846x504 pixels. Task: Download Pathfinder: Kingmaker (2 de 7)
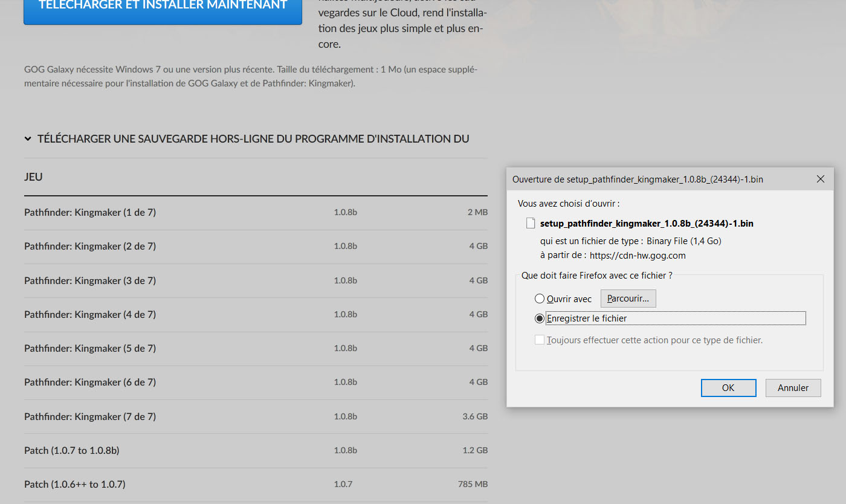[x=90, y=247]
